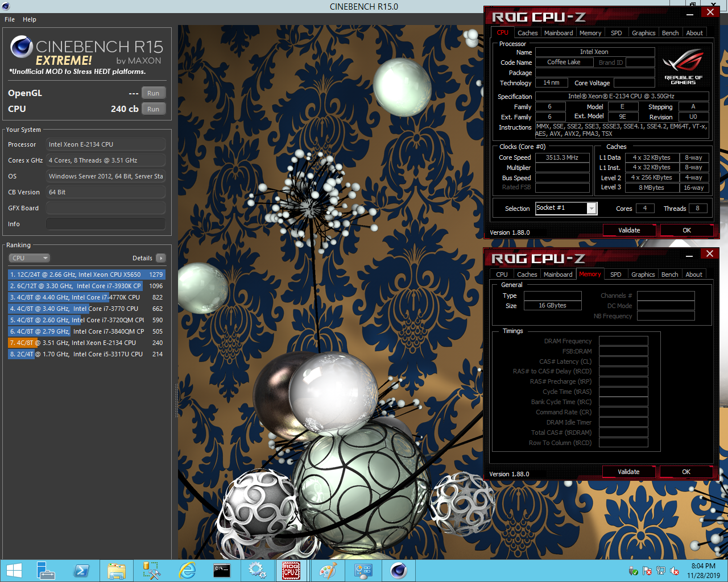Open the Windows Start button

14,571
